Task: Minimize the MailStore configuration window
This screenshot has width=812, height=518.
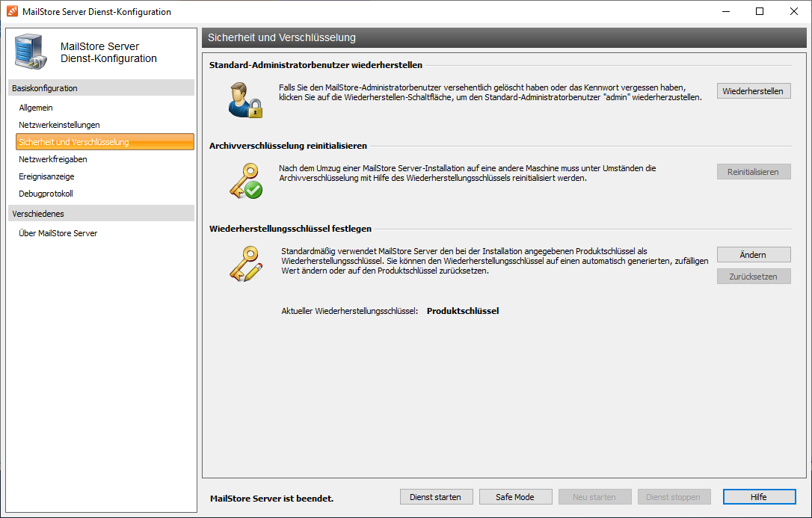Action: [x=726, y=11]
